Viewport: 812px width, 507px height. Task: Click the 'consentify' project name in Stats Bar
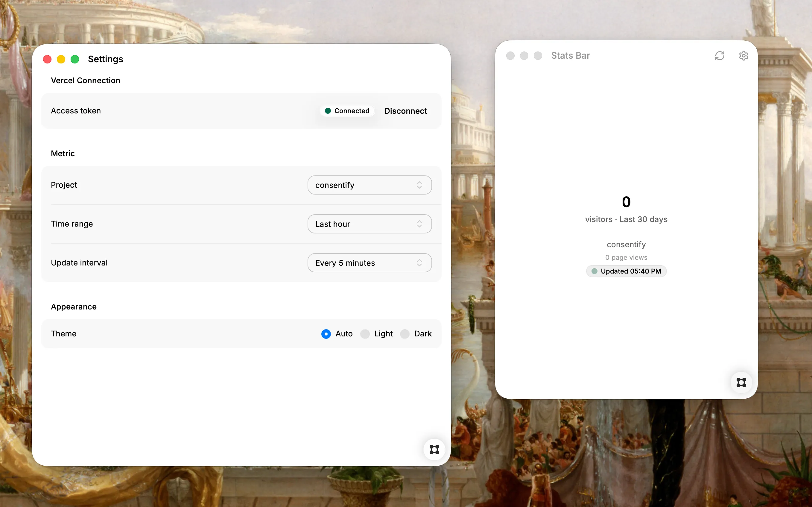626,245
